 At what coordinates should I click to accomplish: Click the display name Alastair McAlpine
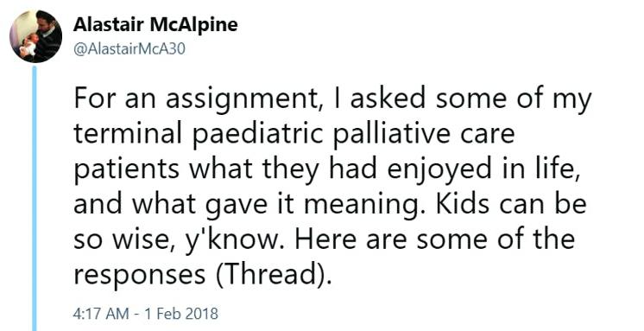point(155,25)
